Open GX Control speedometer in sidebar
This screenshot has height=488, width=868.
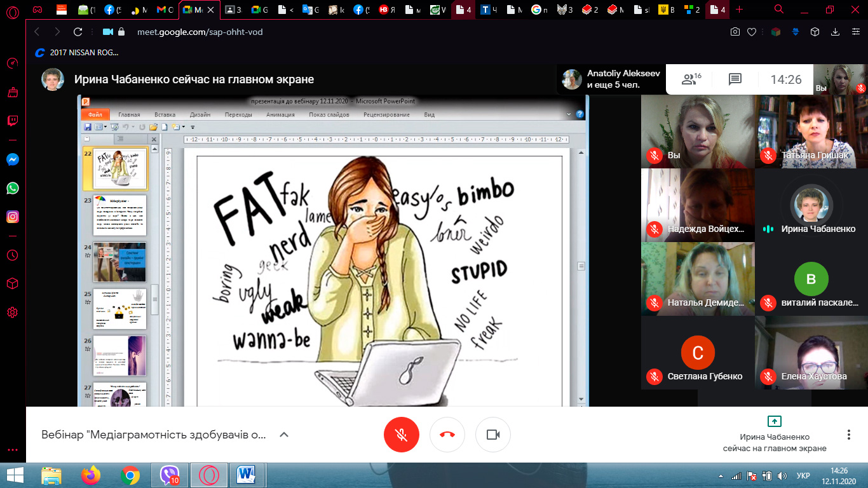click(12, 64)
